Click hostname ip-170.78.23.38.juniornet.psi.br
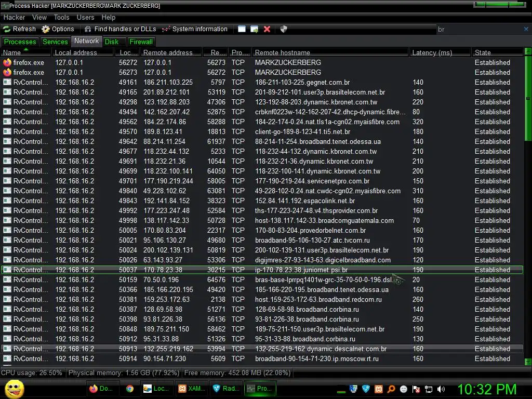The height and width of the screenshot is (399, 532). tap(301, 270)
